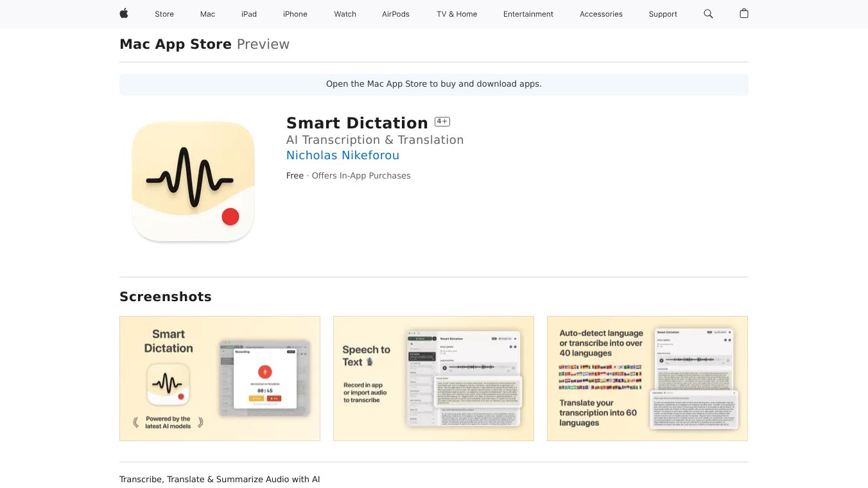Viewport: 868px width, 488px height.
Task: Open developer Nicholas Nikeforou's page
Action: tap(343, 155)
